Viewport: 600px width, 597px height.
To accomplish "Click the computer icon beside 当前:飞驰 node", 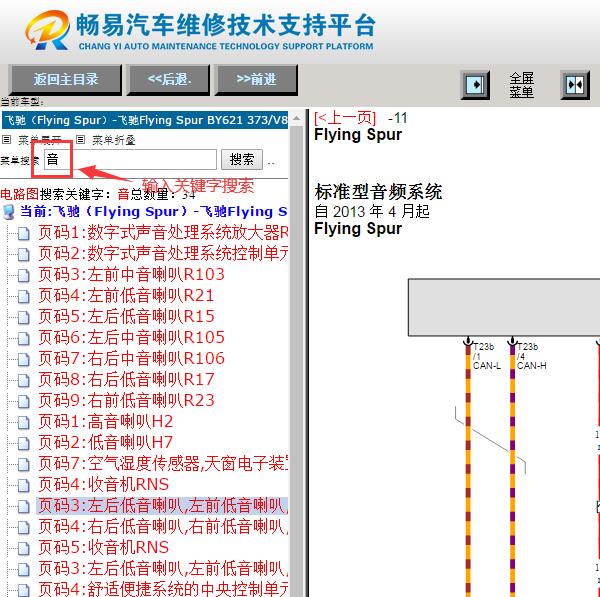I will coord(8,212).
